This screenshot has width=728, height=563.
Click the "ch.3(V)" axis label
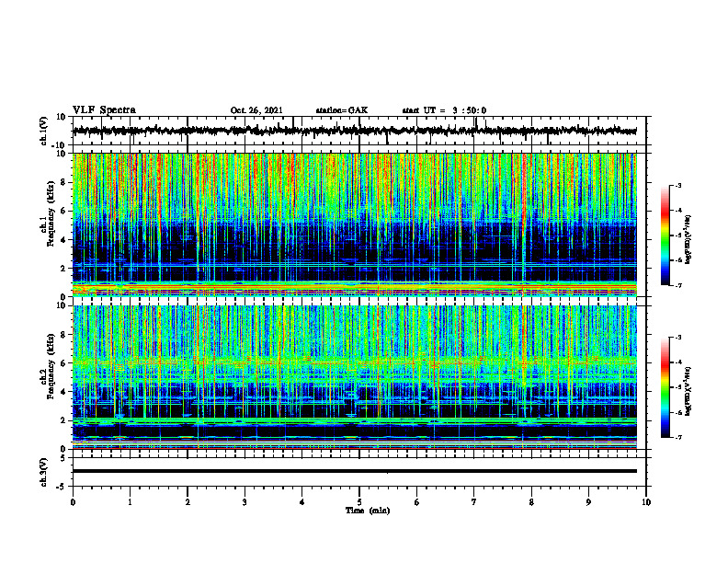coord(44,473)
